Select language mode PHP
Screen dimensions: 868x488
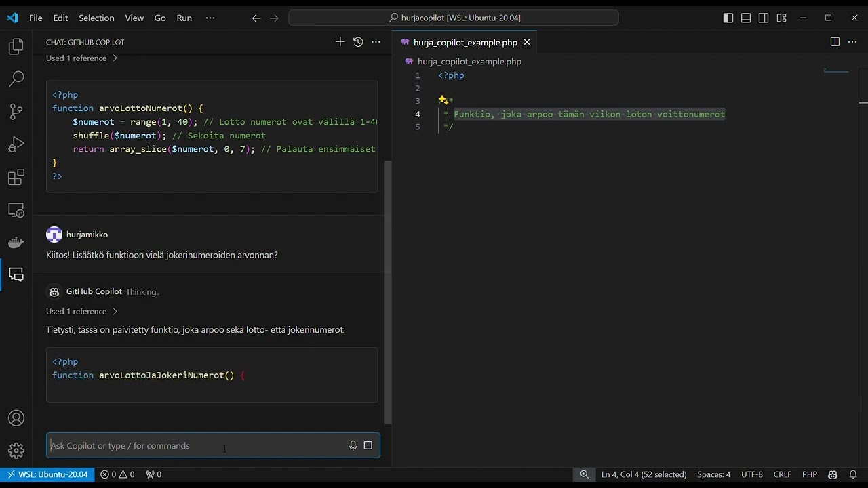pyautogui.click(x=810, y=474)
